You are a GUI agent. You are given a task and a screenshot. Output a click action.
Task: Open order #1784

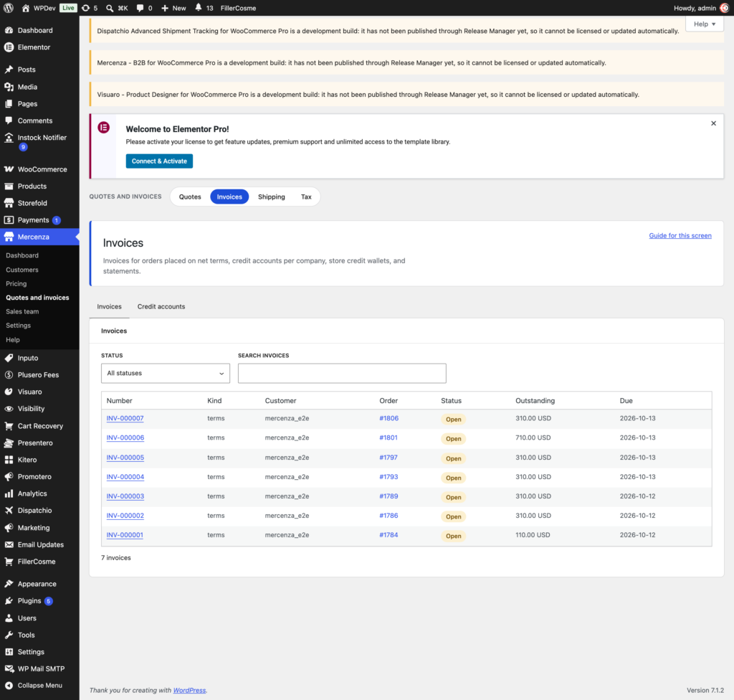point(389,535)
